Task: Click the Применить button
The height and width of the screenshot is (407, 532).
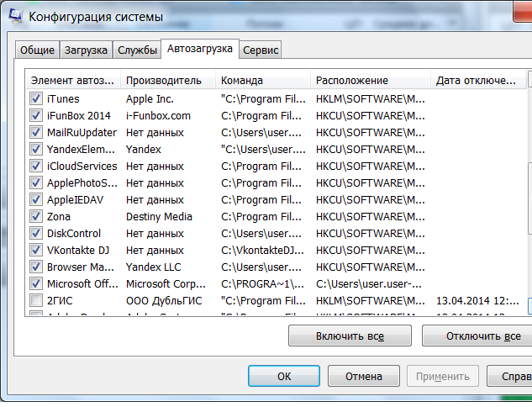Action: 443,376
